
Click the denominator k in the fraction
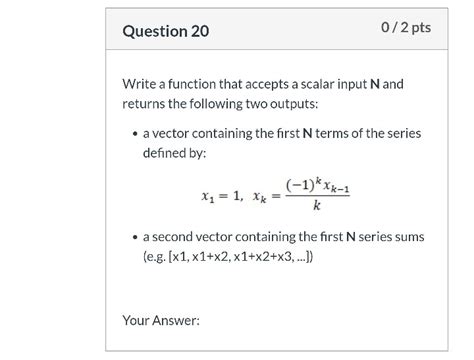[317, 205]
